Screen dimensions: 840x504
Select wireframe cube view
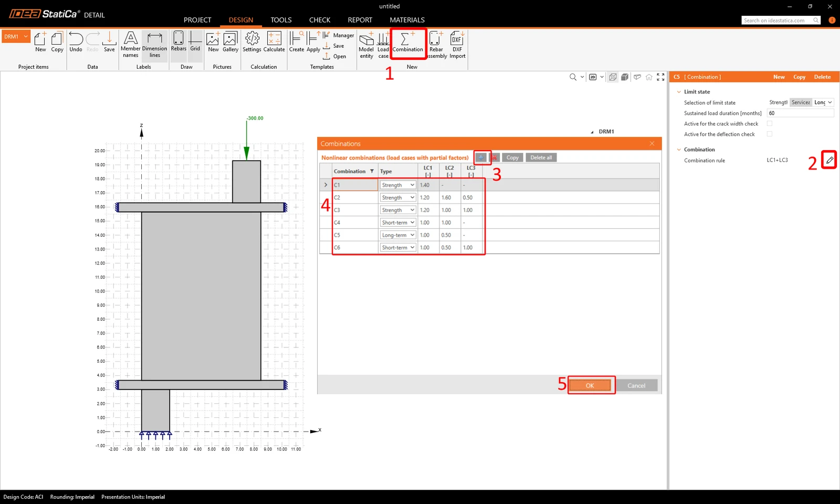click(x=613, y=77)
